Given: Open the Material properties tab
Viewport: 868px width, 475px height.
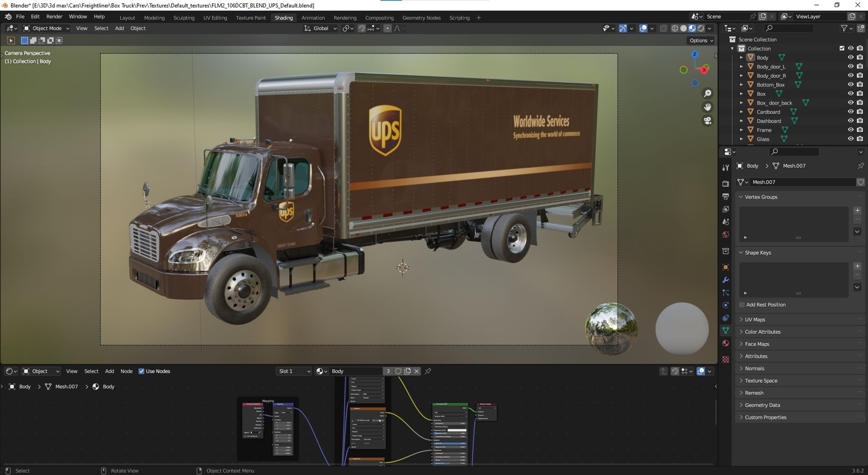Looking at the screenshot, I should tap(726, 343).
